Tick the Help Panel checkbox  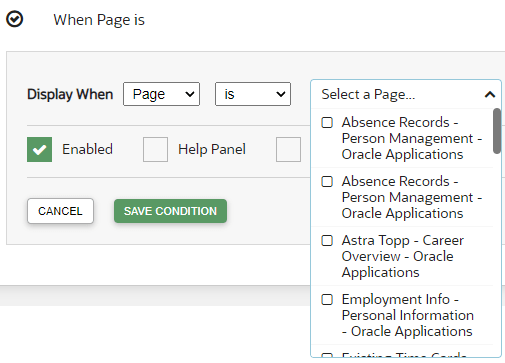tap(155, 149)
